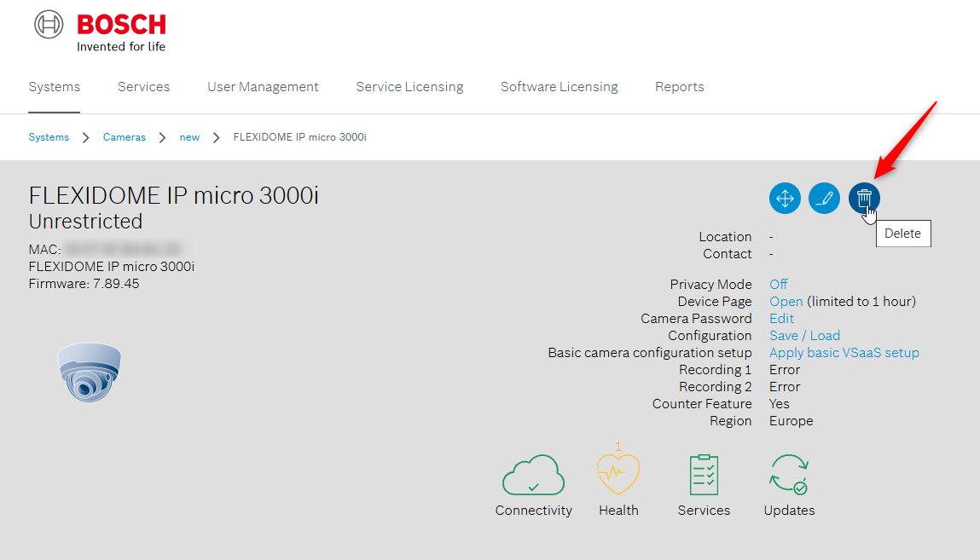
Task: Click the Bosch logo
Action: (x=101, y=32)
